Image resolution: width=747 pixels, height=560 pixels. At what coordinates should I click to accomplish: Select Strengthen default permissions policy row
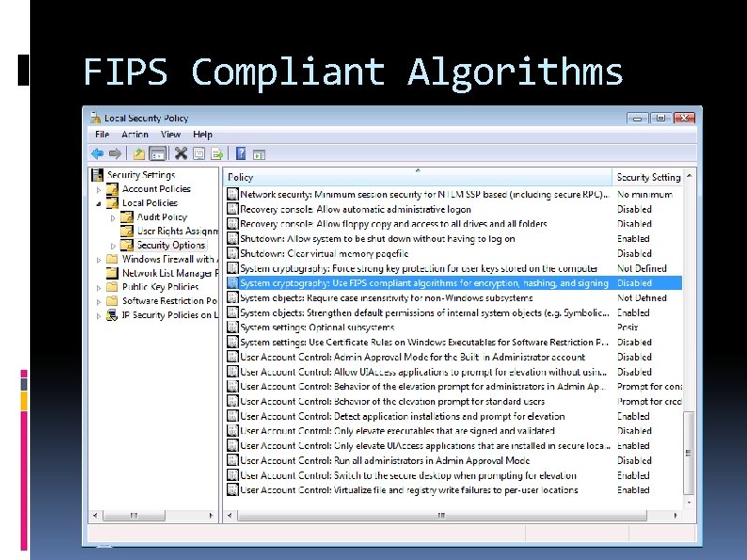(454, 312)
